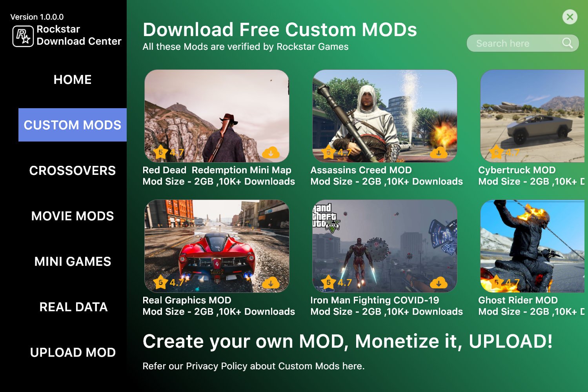588x392 pixels.
Task: Download the Red Dead Redemption Mini Map mod
Action: (271, 152)
